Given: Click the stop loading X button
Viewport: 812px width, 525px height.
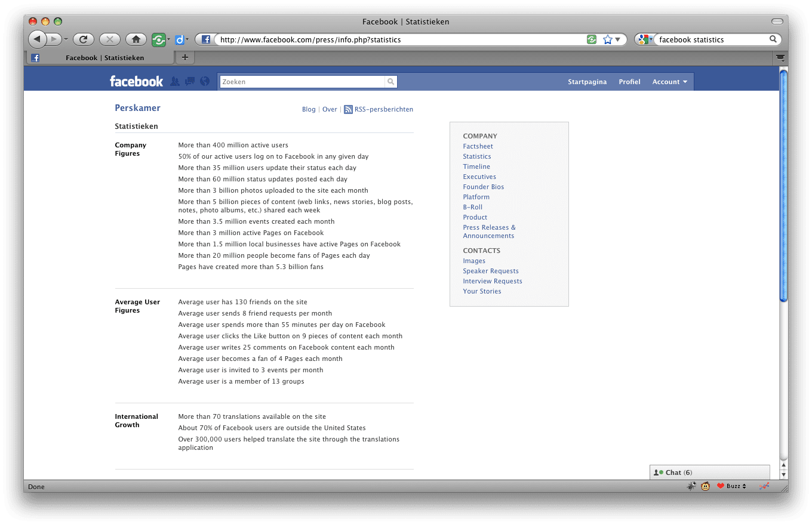Looking at the screenshot, I should [x=110, y=39].
